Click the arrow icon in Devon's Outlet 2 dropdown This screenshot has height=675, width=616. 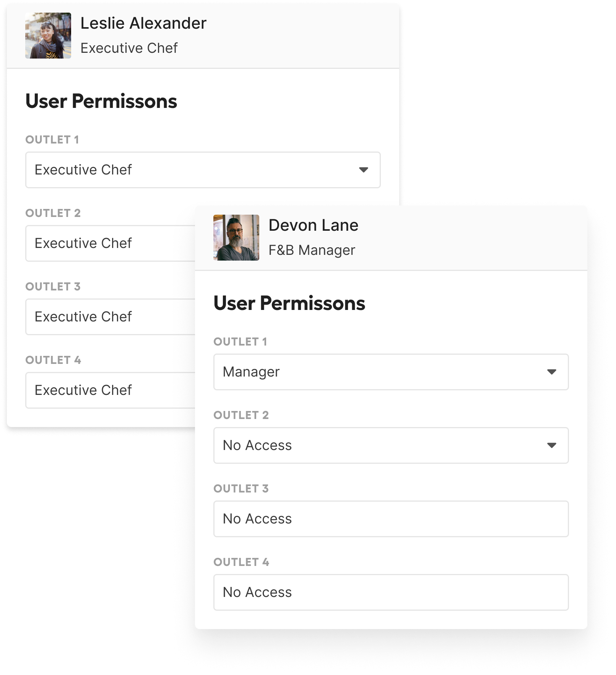tap(551, 445)
